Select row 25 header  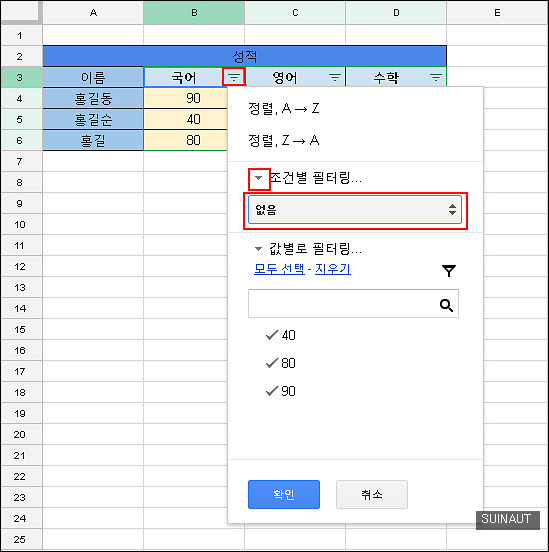pos(20,539)
